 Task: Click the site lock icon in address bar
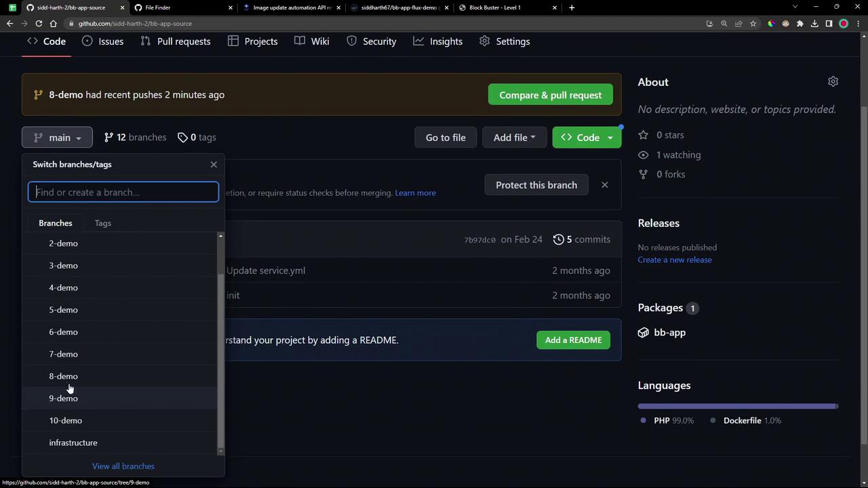tap(71, 24)
